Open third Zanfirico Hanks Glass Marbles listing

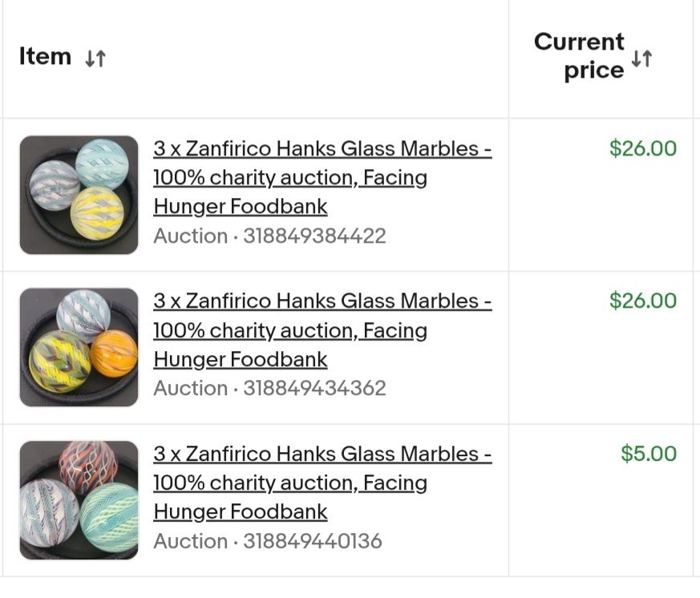[322, 483]
